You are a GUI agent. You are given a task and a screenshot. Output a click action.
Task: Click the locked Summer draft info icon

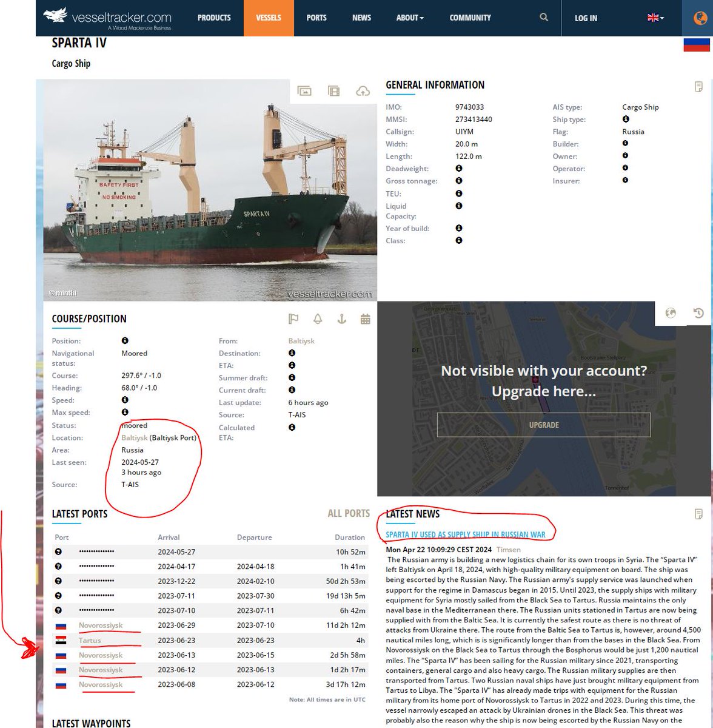pyautogui.click(x=292, y=377)
